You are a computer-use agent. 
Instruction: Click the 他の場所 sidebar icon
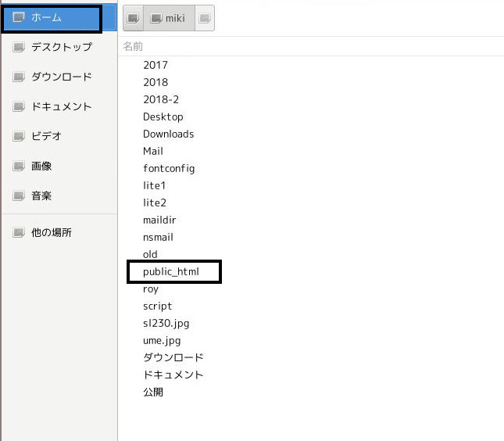coord(19,232)
